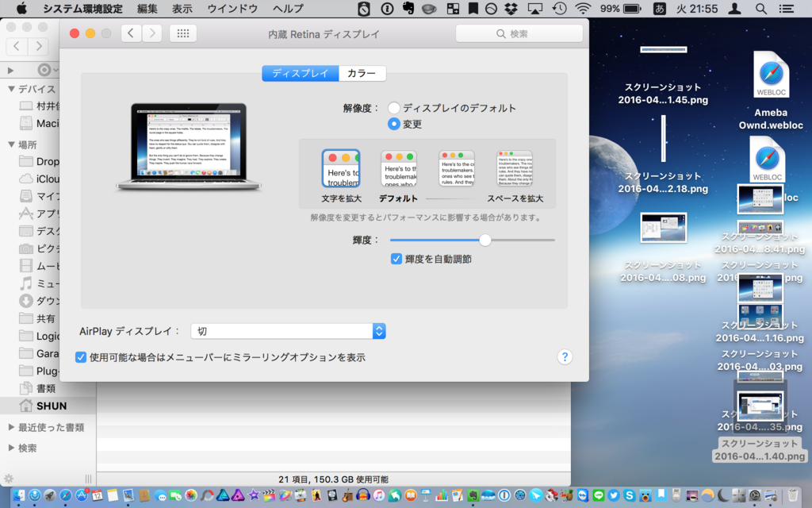Open Photos from the Dock
This screenshot has height=508, width=812.
coord(191,495)
